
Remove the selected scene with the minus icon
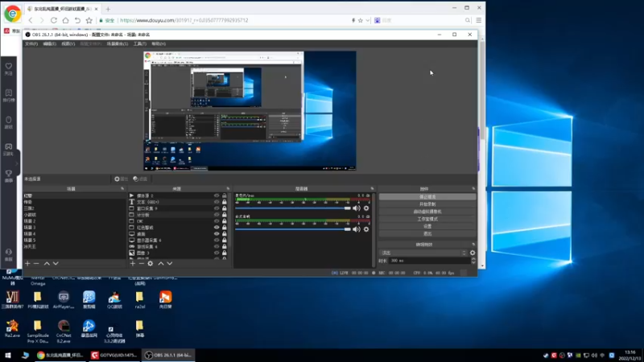coord(36,264)
